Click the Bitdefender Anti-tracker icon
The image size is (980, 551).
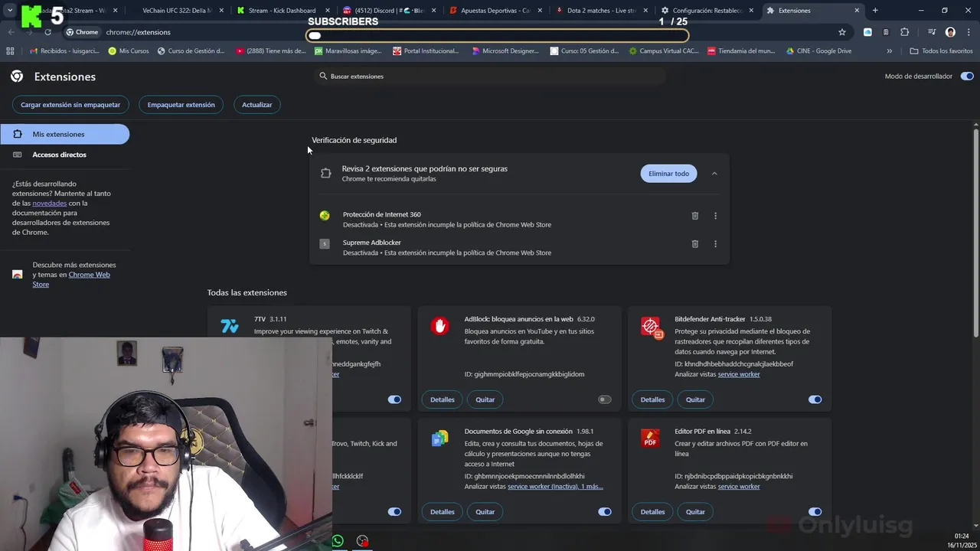(x=652, y=328)
